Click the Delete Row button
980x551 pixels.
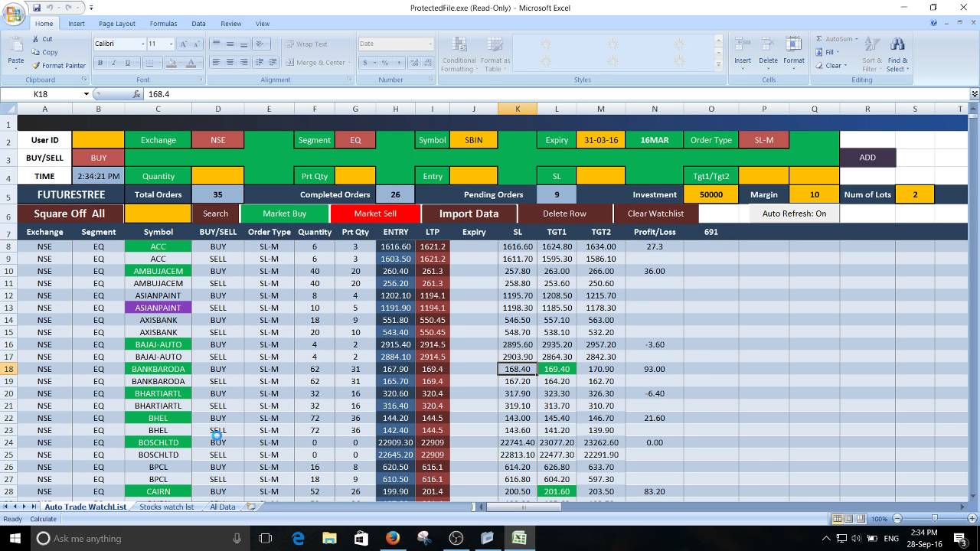[564, 214]
